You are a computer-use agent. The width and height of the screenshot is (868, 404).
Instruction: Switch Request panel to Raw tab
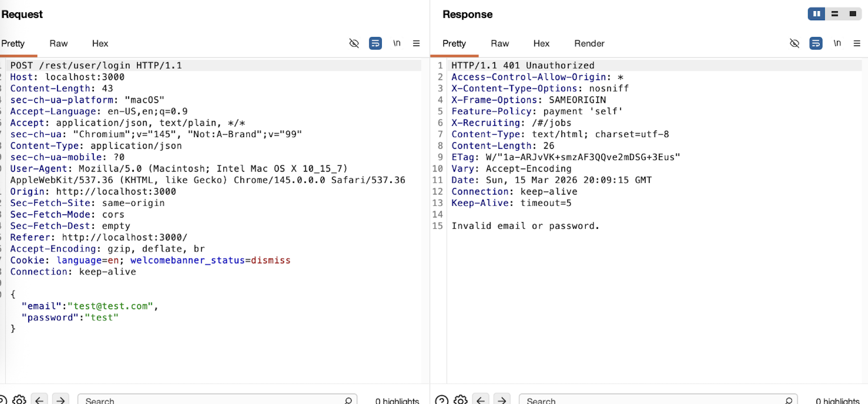[x=58, y=43]
